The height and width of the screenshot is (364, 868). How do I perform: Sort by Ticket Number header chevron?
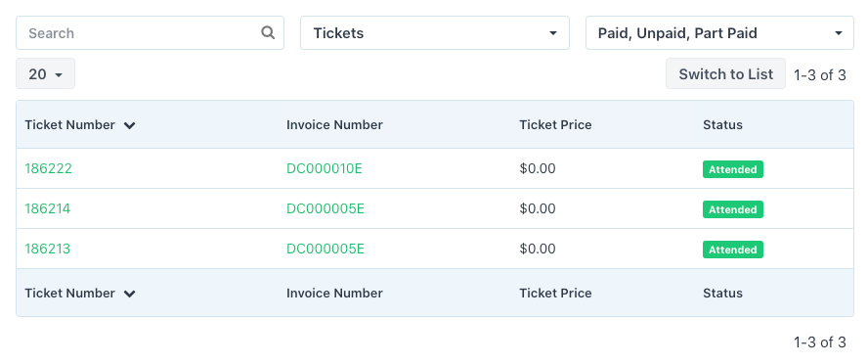pyautogui.click(x=130, y=126)
